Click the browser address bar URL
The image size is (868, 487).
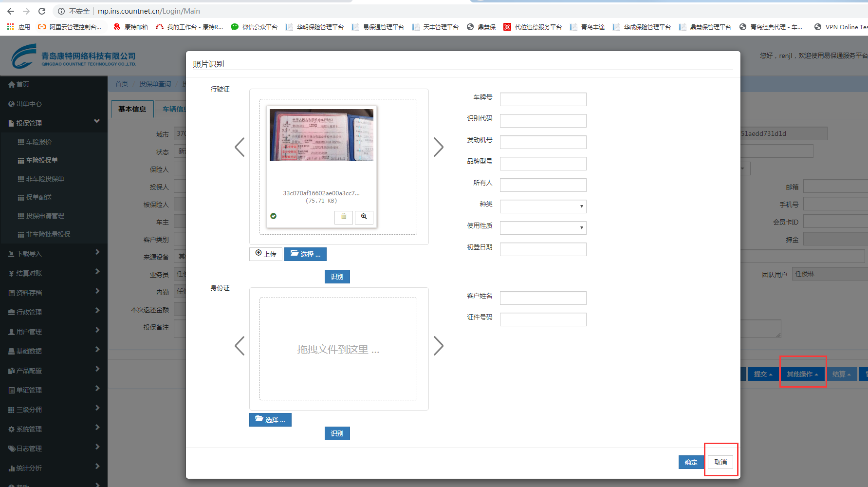click(x=149, y=11)
